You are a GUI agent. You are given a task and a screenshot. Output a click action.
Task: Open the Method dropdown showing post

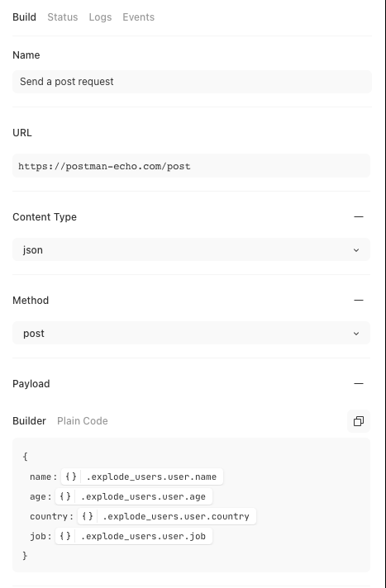191,333
